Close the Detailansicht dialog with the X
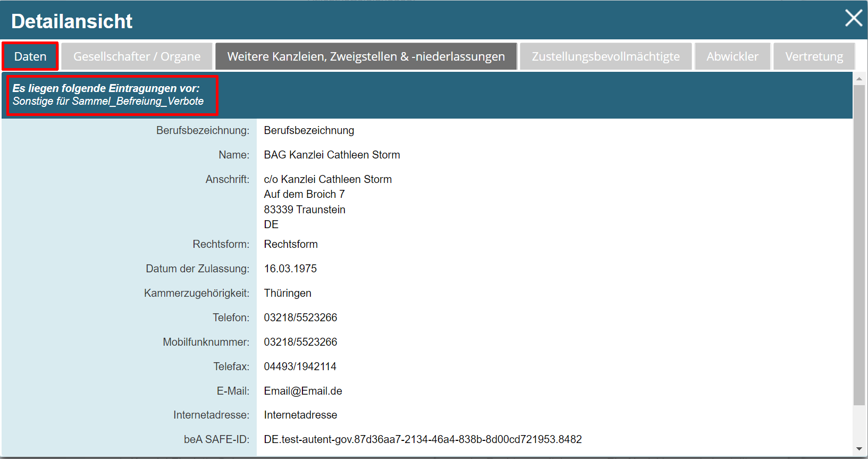Image resolution: width=868 pixels, height=459 pixels. 854,18
